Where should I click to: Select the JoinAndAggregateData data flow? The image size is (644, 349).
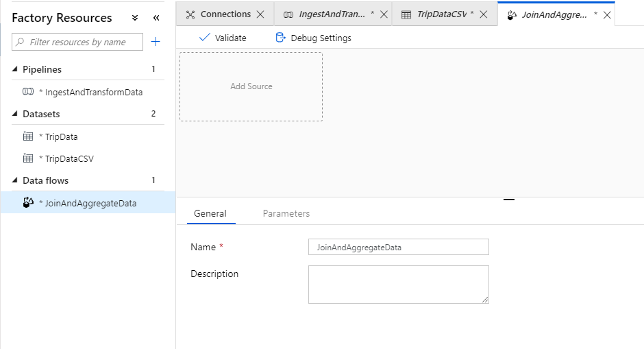click(x=88, y=203)
